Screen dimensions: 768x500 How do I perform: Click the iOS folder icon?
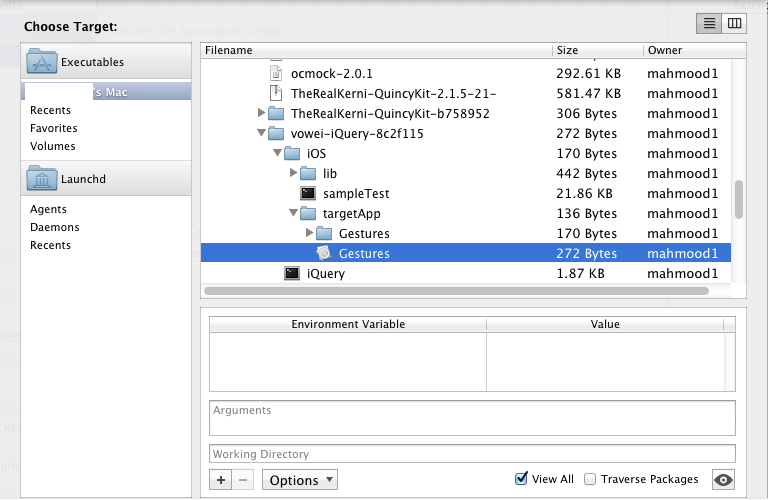(x=292, y=154)
